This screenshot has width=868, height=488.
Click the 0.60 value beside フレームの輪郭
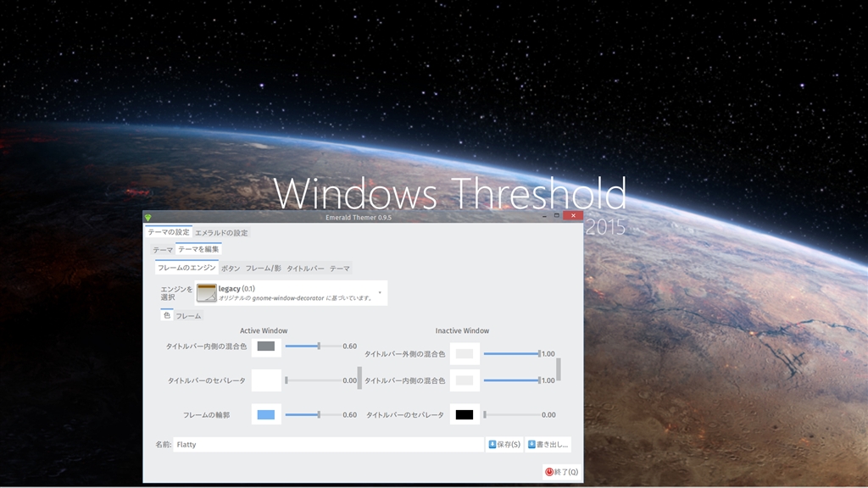(350, 415)
